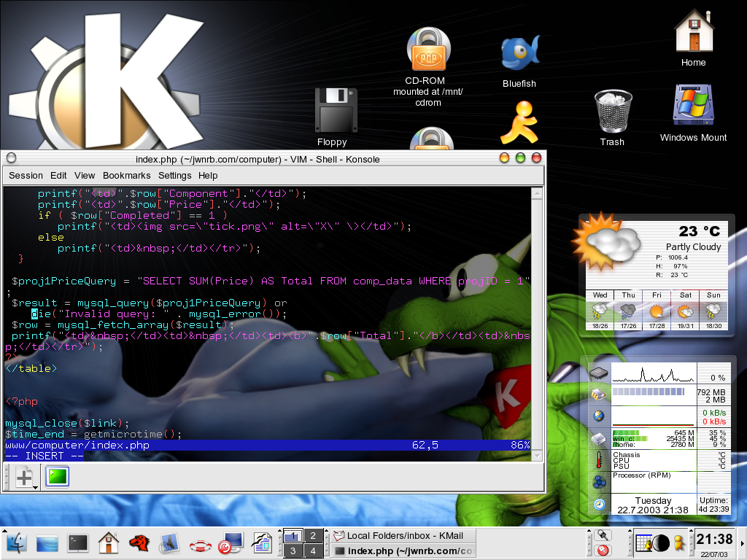Viewport: 747px width, 560px height.
Task: Click the Wed forecast in weather widget
Action: point(600,310)
